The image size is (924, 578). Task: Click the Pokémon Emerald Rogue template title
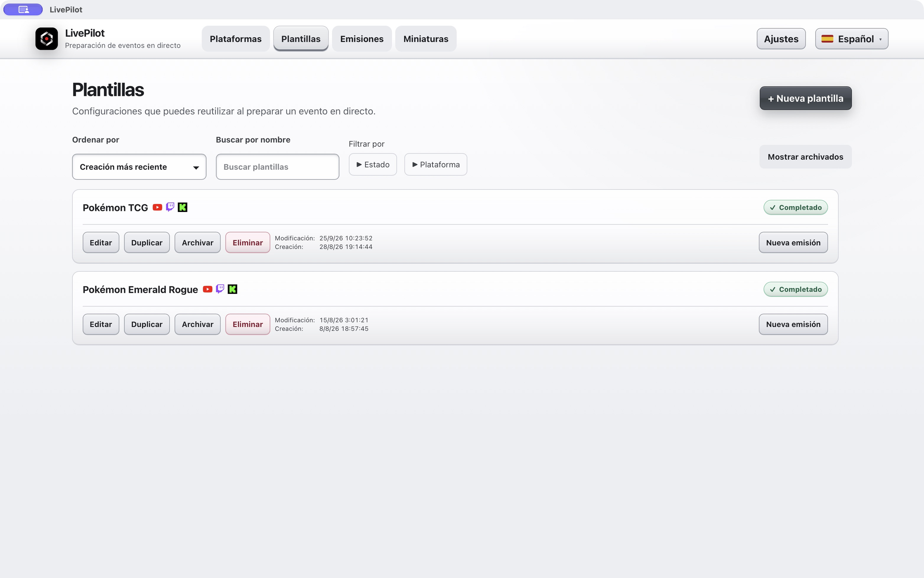point(140,289)
